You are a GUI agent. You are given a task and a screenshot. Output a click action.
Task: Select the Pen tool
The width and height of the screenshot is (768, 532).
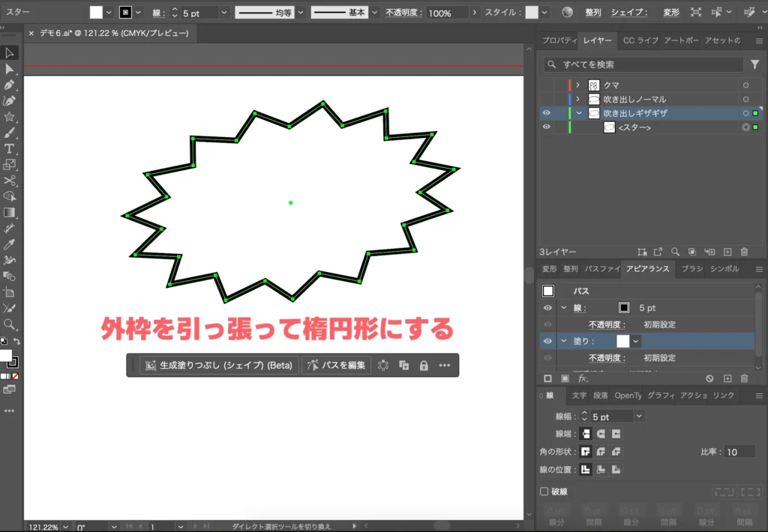pyautogui.click(x=10, y=85)
